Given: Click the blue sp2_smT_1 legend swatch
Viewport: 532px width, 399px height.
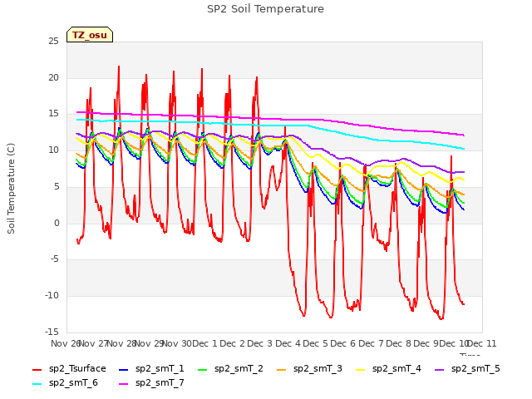Looking at the screenshot, I should point(124,369).
